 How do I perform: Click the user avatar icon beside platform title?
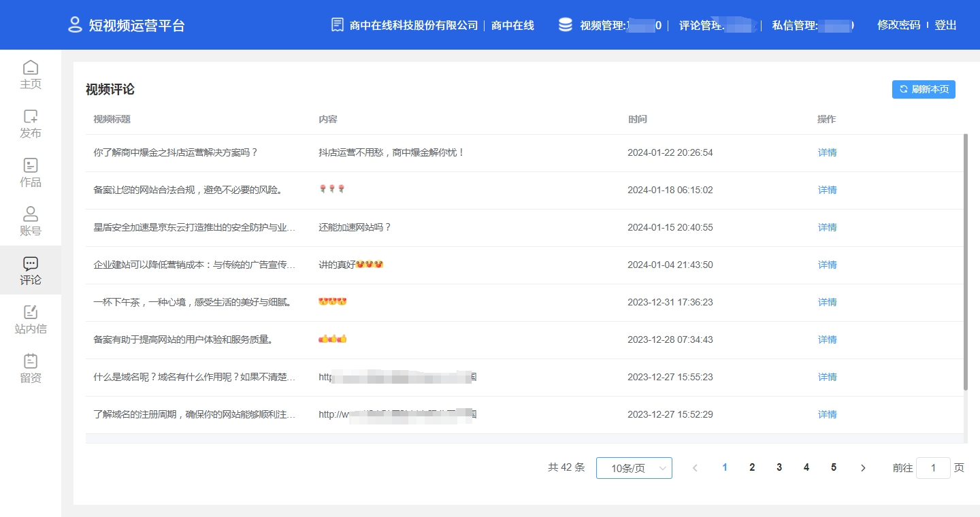click(x=75, y=25)
